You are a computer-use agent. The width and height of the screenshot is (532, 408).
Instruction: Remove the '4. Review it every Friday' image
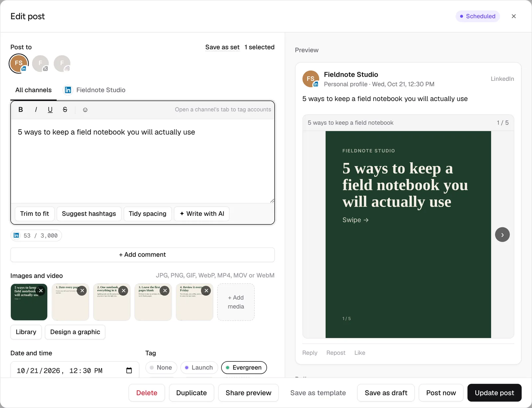click(x=206, y=291)
